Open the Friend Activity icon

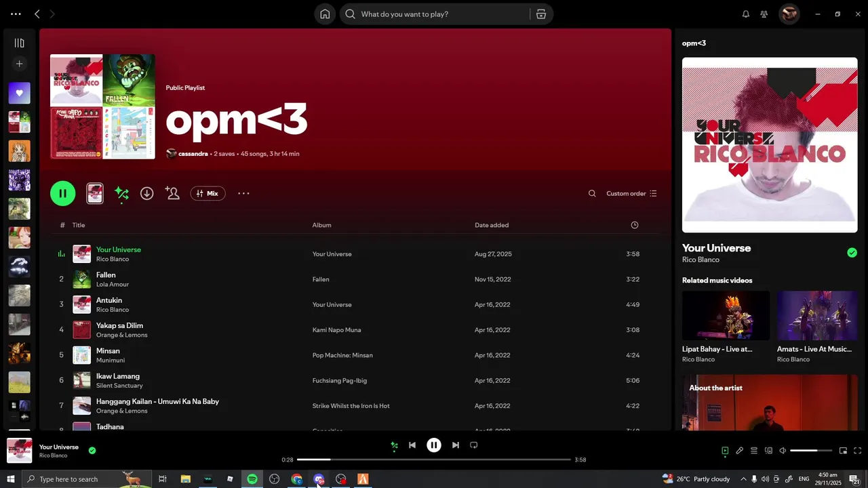764,14
